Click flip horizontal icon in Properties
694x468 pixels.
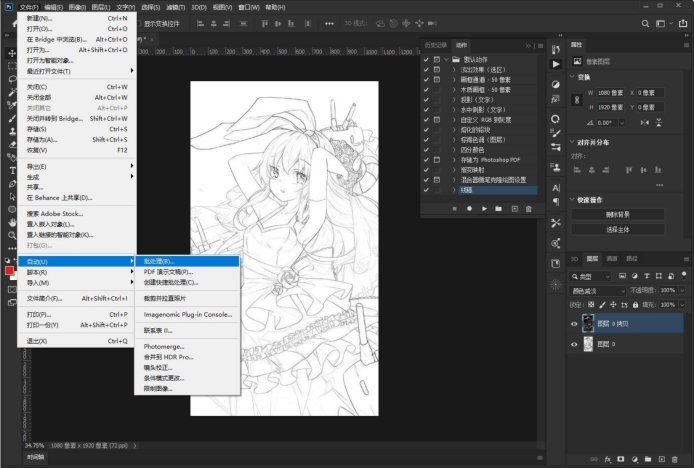point(644,123)
